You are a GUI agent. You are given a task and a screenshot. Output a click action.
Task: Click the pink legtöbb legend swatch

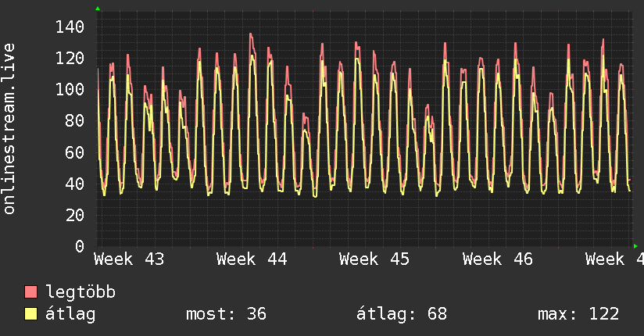tap(30, 291)
